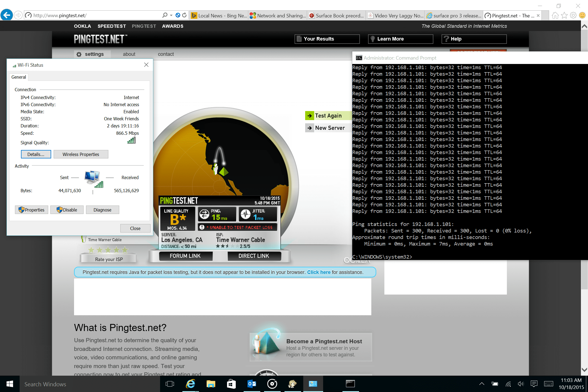
Task: Click the Windows Start button
Action: pyautogui.click(x=10, y=384)
